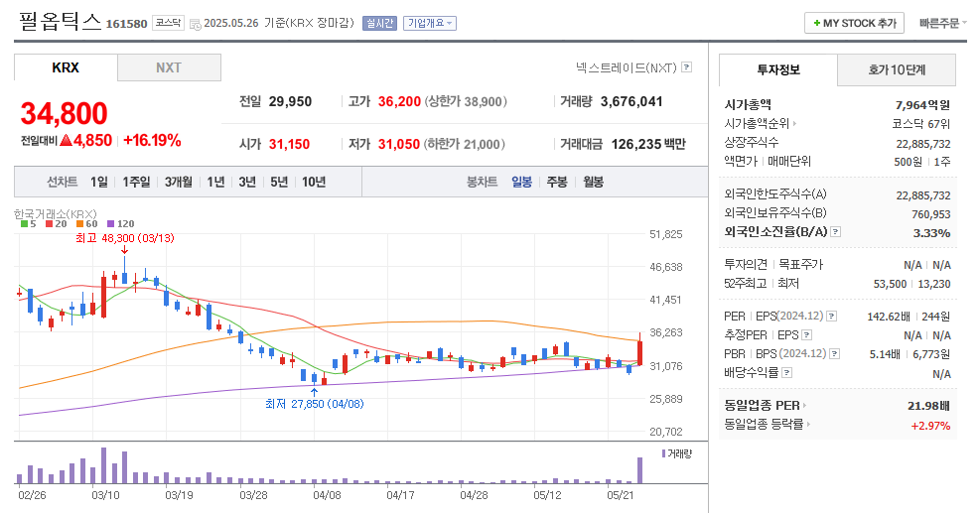The height and width of the screenshot is (513, 980).
Task: Open the 넥스트레이드(NXT) help icon
Action: [686, 66]
